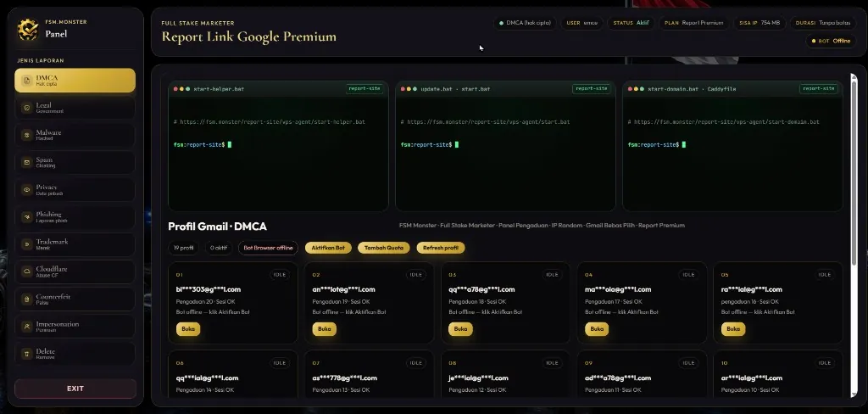Click the DMCA document icon in sidebar

[x=26, y=81]
